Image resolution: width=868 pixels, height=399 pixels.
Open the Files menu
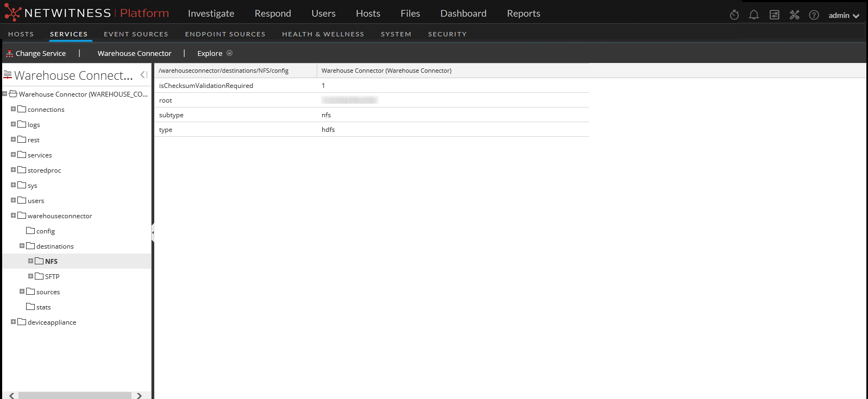tap(410, 14)
